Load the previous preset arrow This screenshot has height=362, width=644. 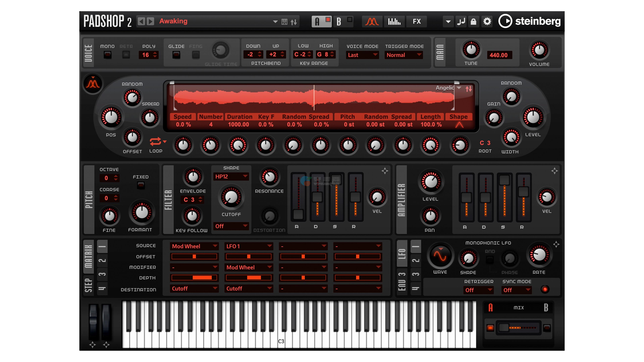tap(142, 21)
